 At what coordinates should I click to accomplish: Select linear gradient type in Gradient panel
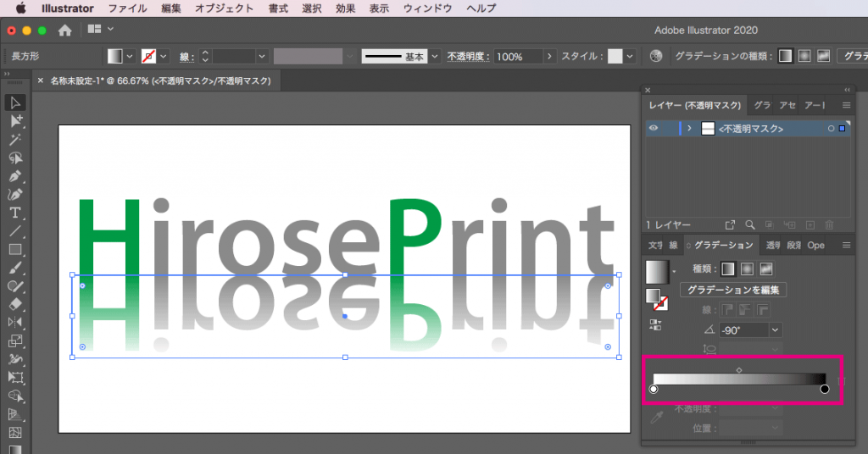[x=728, y=269]
